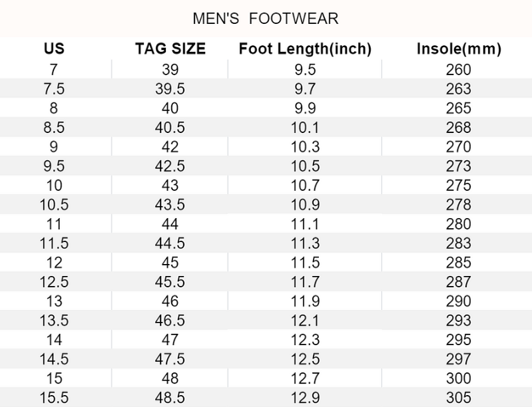
Task: Click insole value 287
Action: pos(458,282)
